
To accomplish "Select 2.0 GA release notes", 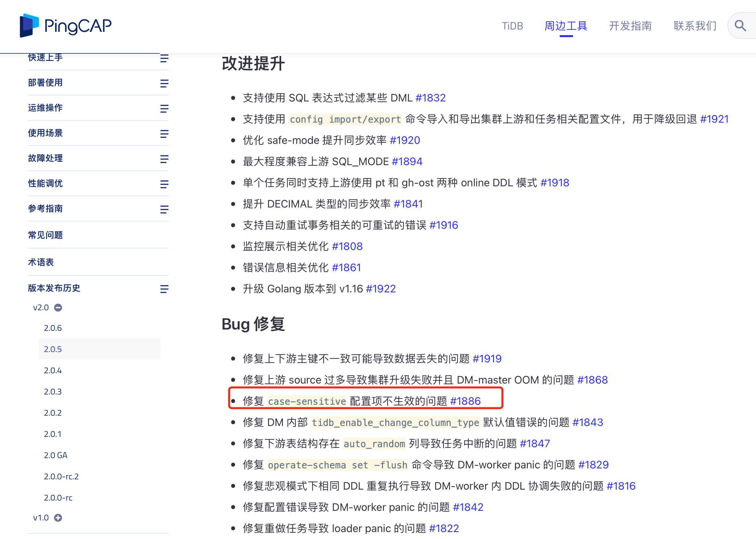I will point(55,455).
